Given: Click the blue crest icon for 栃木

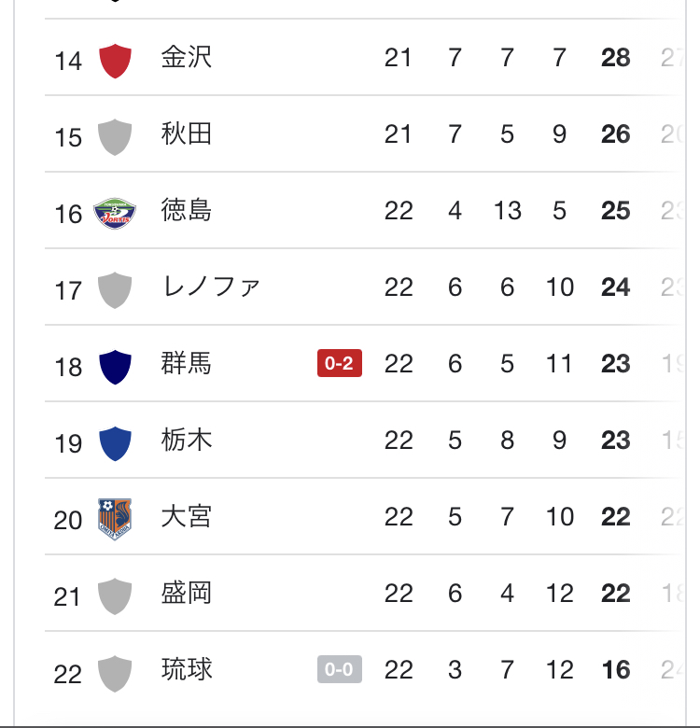Looking at the screenshot, I should pos(115,442).
